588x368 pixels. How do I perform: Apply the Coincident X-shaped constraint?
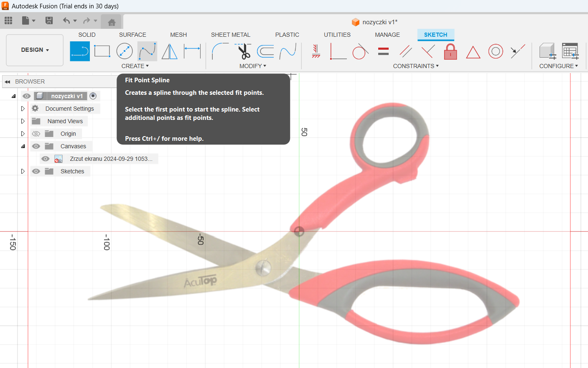428,51
